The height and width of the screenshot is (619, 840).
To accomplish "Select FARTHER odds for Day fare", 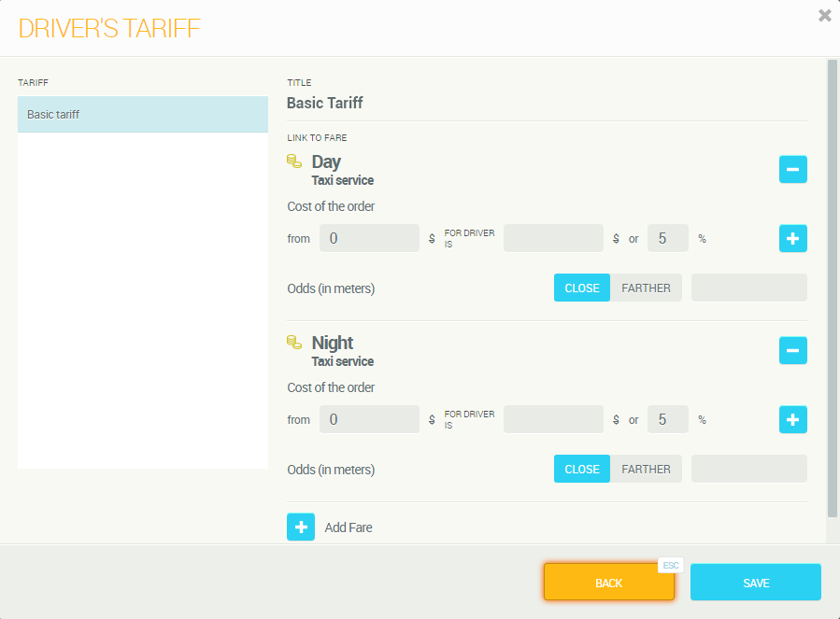I will (646, 288).
